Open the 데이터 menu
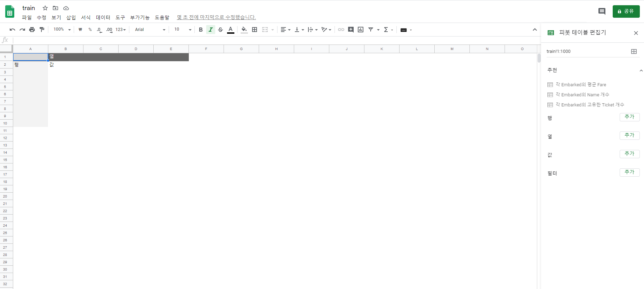 tap(103, 17)
